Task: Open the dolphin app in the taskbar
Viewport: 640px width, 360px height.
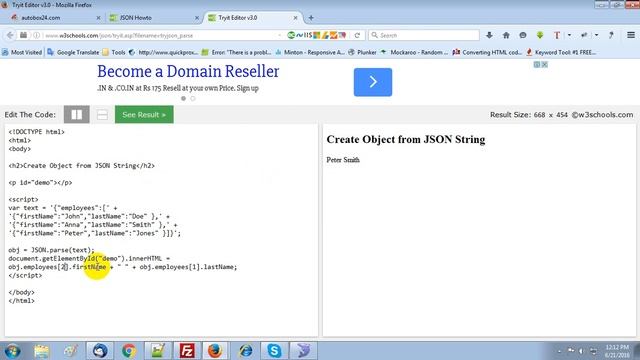Action: pos(303,351)
